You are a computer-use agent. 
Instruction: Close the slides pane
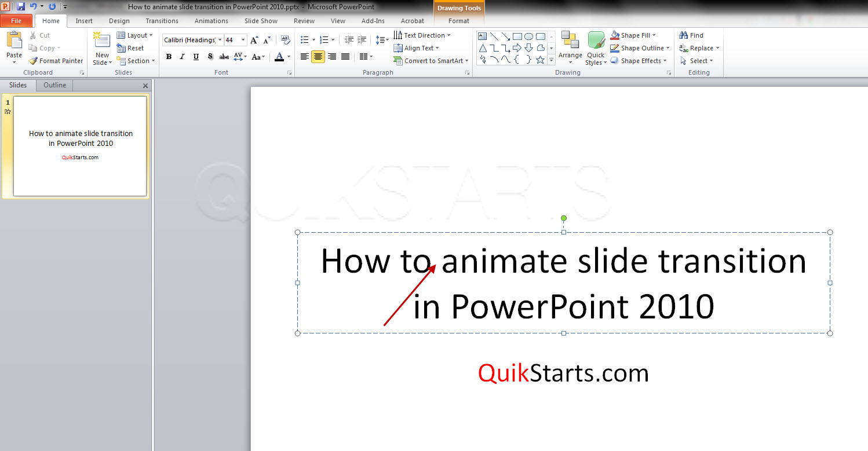pos(145,86)
